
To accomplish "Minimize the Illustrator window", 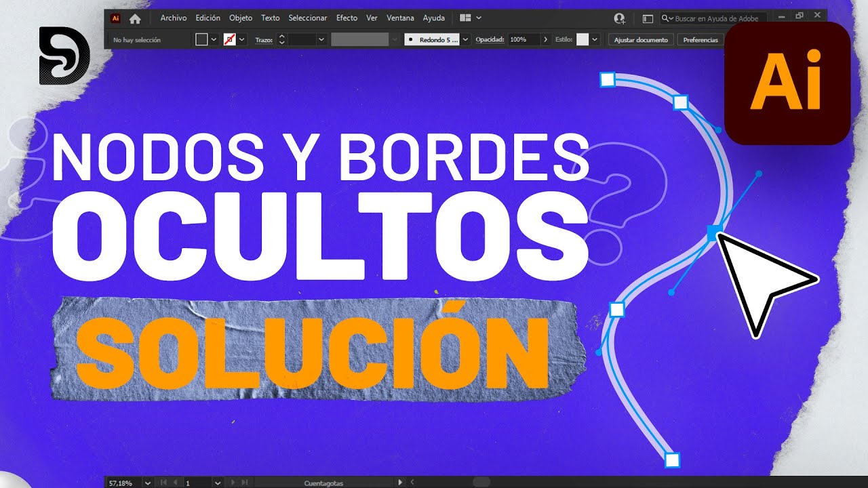I will coord(783,16).
